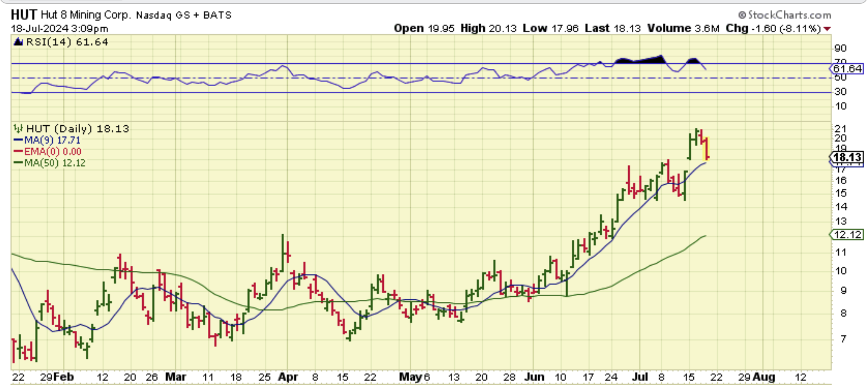Image resolution: width=868 pixels, height=385 pixels.
Task: Click the 26 date label before Mar
Action: coord(151,377)
